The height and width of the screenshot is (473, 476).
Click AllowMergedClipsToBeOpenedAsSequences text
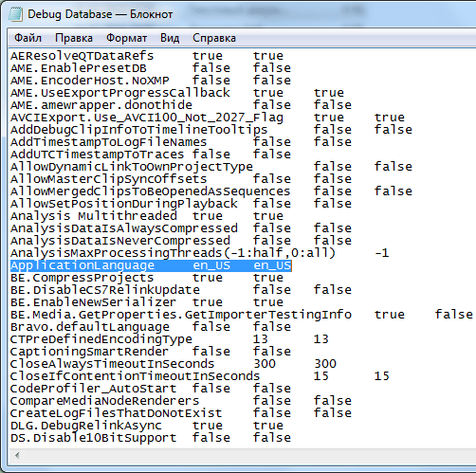(x=150, y=191)
